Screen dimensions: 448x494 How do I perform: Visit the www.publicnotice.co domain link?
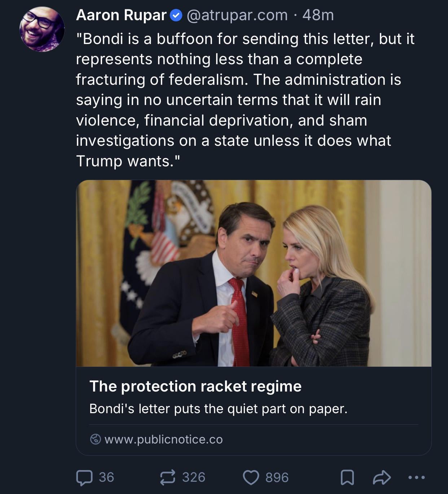click(163, 439)
